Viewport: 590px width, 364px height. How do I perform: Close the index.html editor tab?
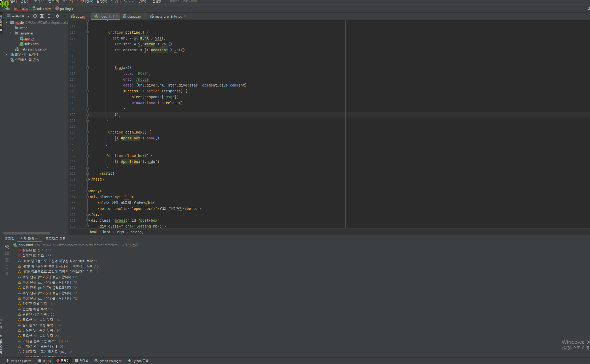click(117, 16)
